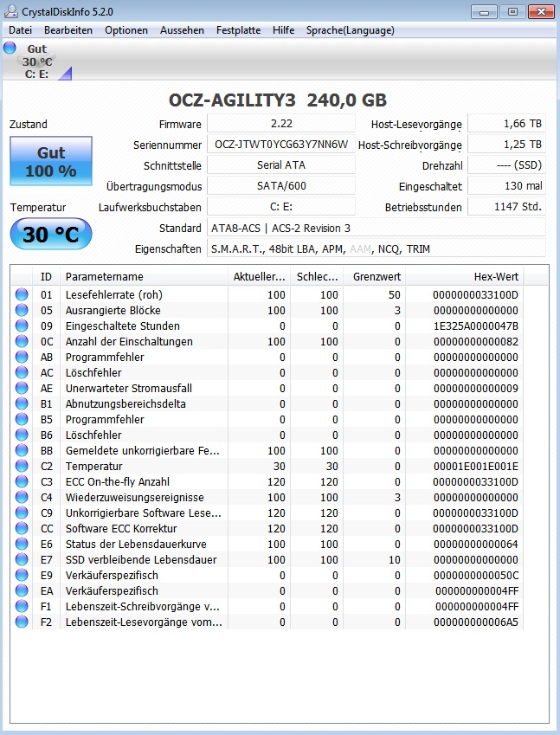Click the Hex-Wert column header

click(x=465, y=276)
